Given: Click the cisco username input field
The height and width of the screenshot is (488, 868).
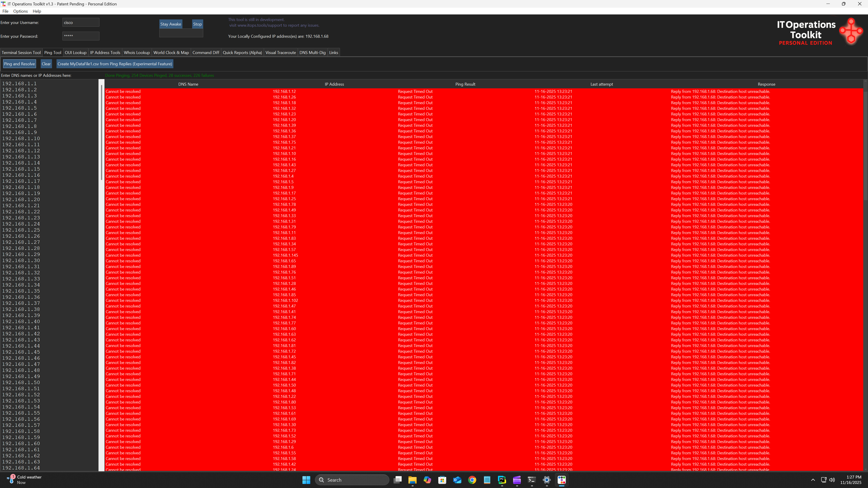Looking at the screenshot, I should tap(80, 22).
